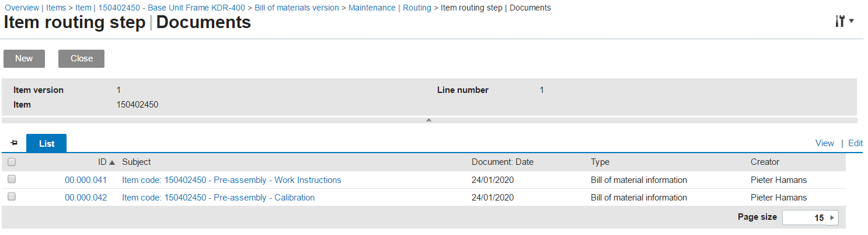Open Item version 1 link
868x235 pixels.
pos(119,90)
